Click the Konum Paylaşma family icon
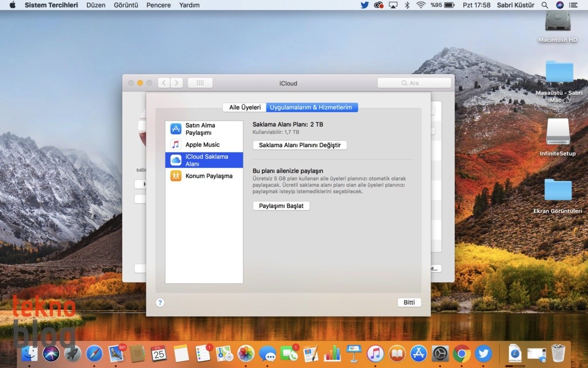This screenshot has height=368, width=588. (x=176, y=176)
